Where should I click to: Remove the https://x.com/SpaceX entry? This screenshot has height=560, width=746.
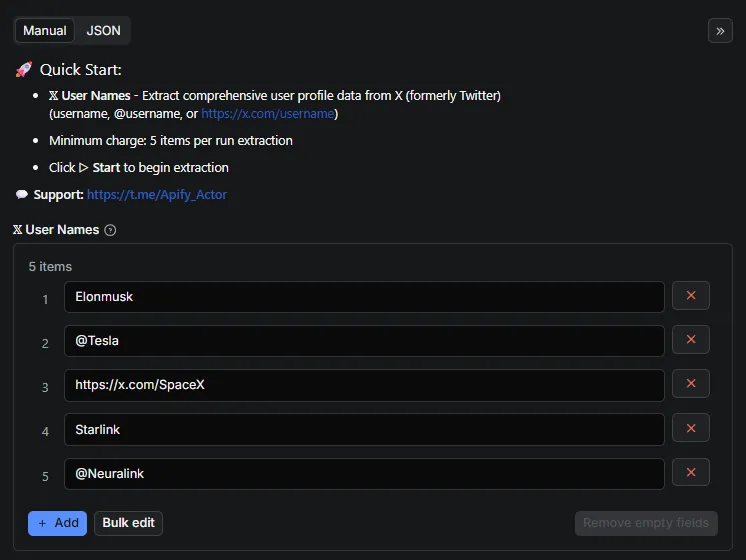point(691,384)
